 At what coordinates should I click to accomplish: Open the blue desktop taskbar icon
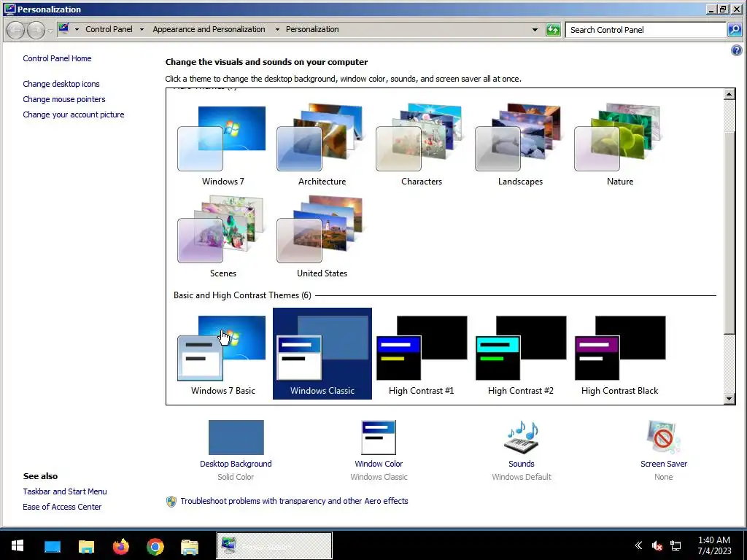[x=53, y=546]
